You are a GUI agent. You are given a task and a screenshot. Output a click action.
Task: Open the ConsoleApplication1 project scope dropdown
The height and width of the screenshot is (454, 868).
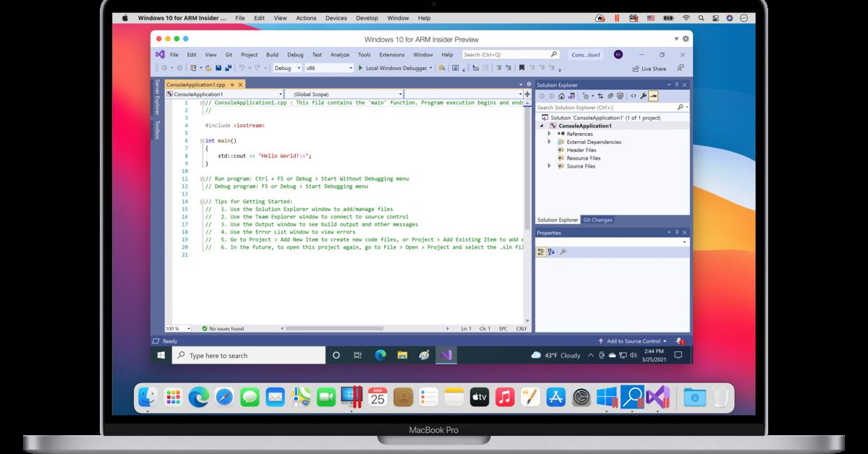click(224, 94)
